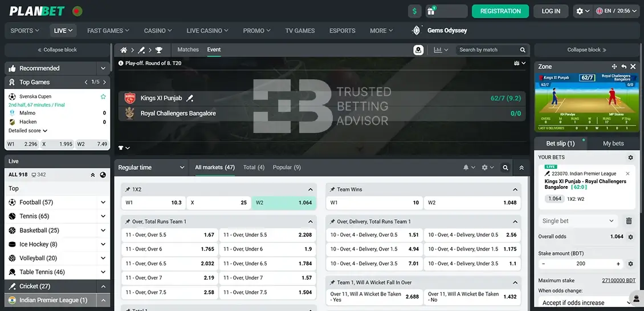Click the search magnifier by match
The width and height of the screenshot is (644, 311).
[523, 50]
